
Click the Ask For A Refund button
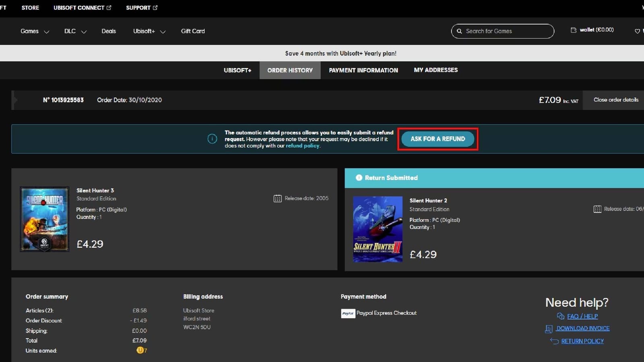pyautogui.click(x=437, y=138)
